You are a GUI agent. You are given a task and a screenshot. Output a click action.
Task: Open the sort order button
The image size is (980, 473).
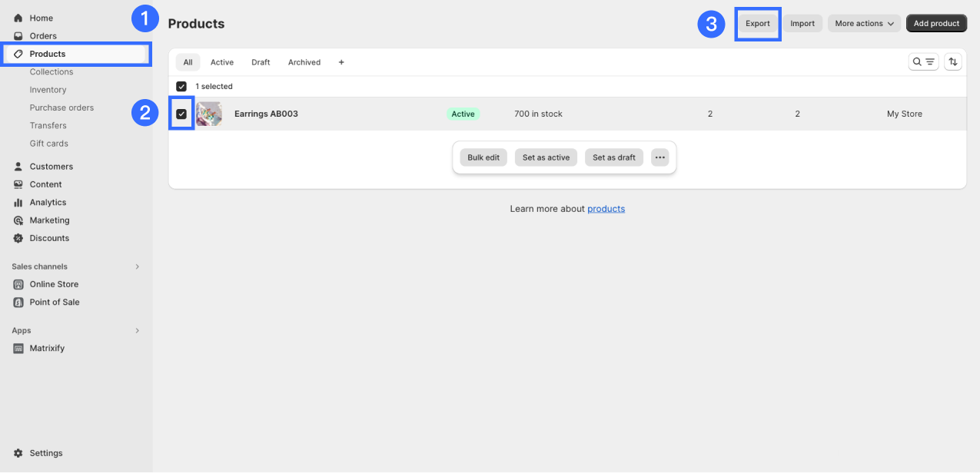tap(953, 62)
